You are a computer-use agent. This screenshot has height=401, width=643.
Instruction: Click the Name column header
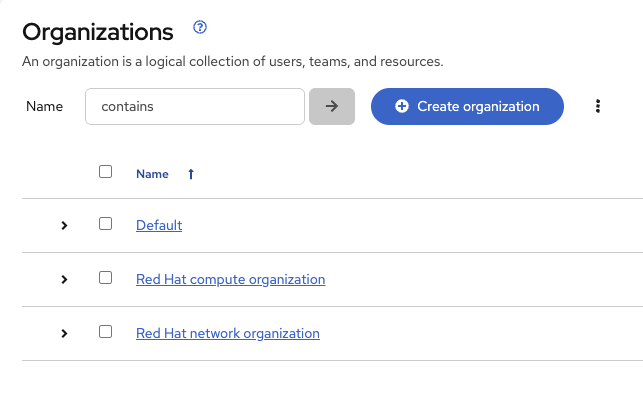click(x=152, y=174)
